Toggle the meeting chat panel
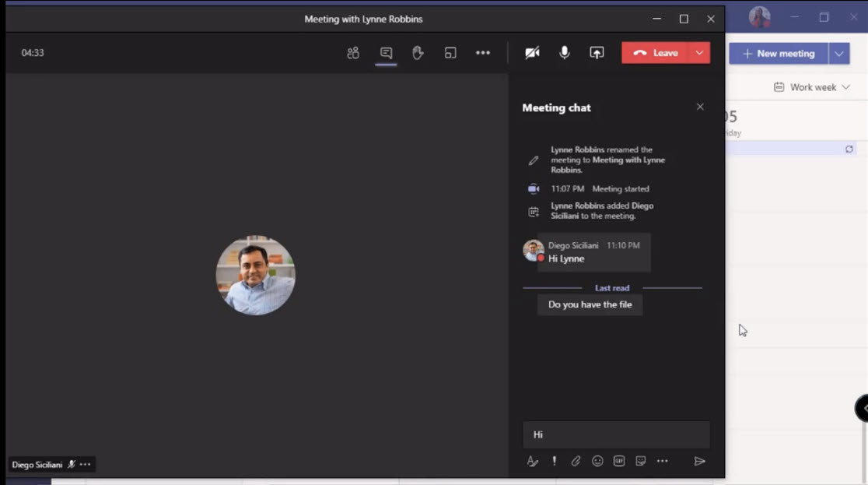Screen dimensions: 868x485 point(386,53)
